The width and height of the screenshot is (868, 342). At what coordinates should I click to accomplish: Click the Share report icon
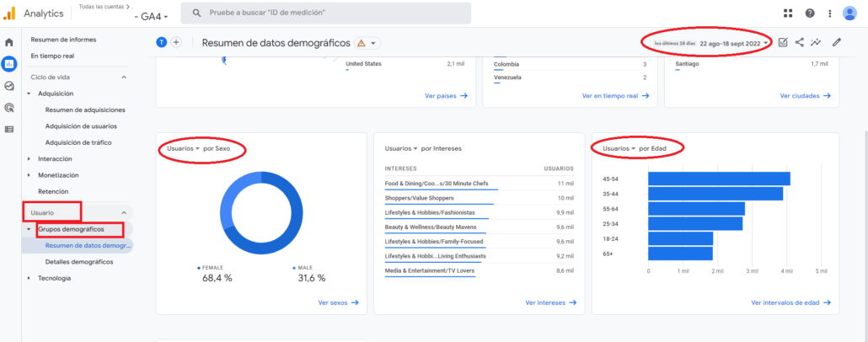tap(799, 42)
